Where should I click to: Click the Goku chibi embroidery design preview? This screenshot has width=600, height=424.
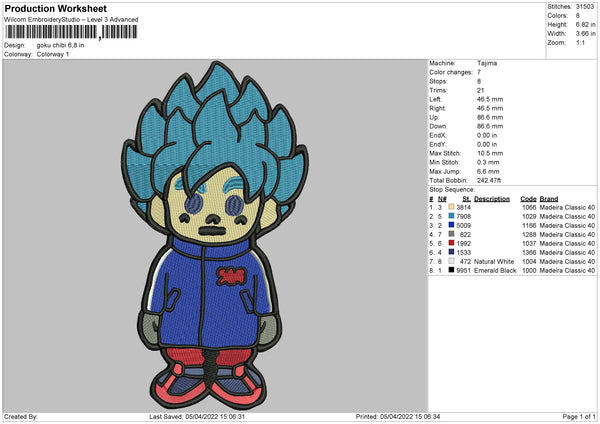point(215,235)
